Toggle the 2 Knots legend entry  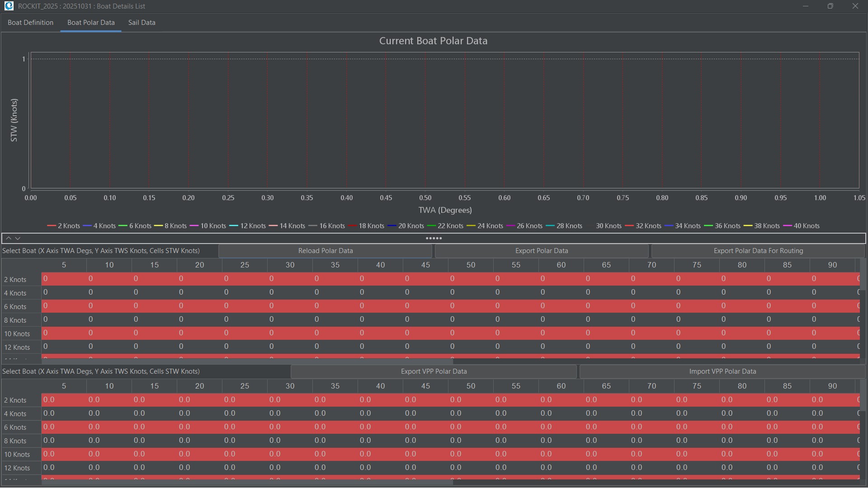[64, 226]
